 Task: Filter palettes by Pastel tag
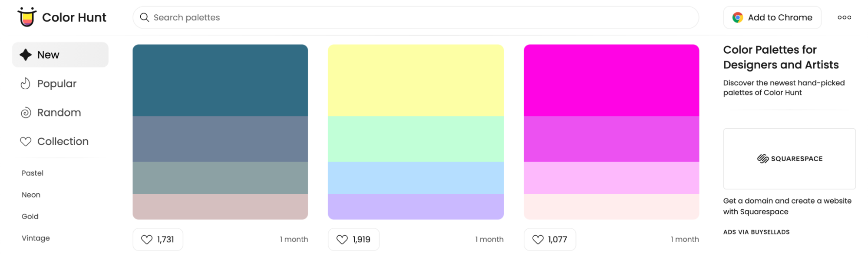pyautogui.click(x=33, y=173)
